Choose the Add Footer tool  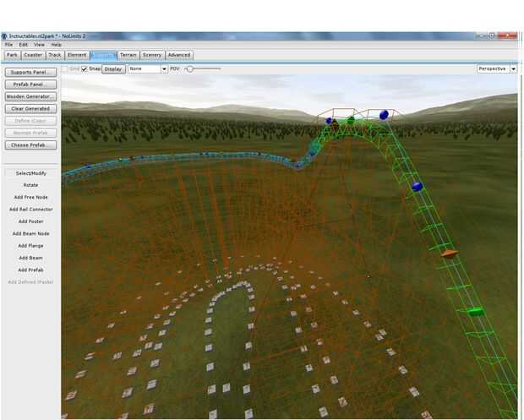(x=30, y=221)
